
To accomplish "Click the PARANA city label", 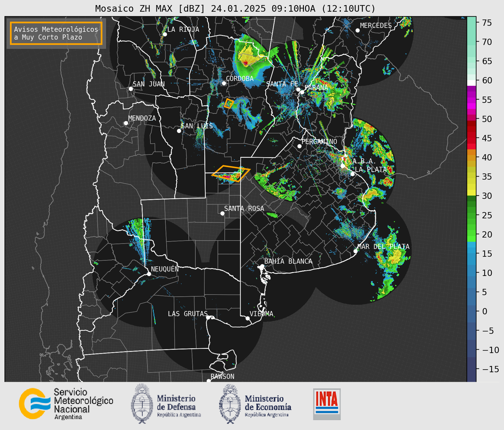I will (x=316, y=88).
